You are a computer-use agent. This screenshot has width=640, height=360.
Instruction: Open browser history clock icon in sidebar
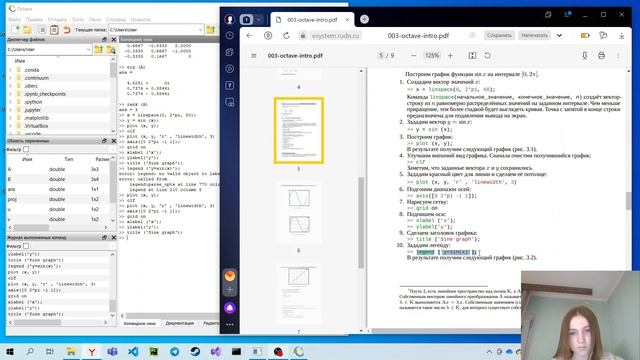click(x=230, y=36)
